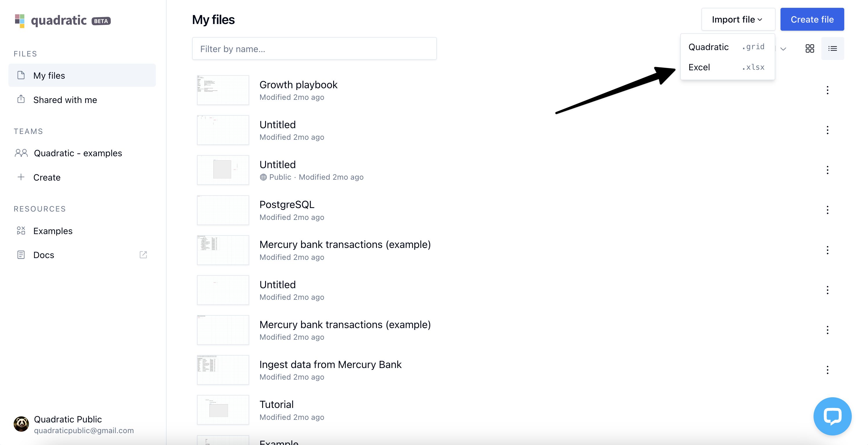The height and width of the screenshot is (445, 868).
Task: Switch to grid view layout
Action: coord(809,49)
